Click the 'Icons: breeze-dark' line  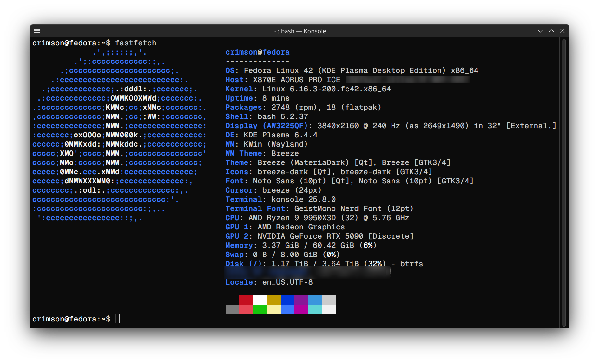pos(329,172)
